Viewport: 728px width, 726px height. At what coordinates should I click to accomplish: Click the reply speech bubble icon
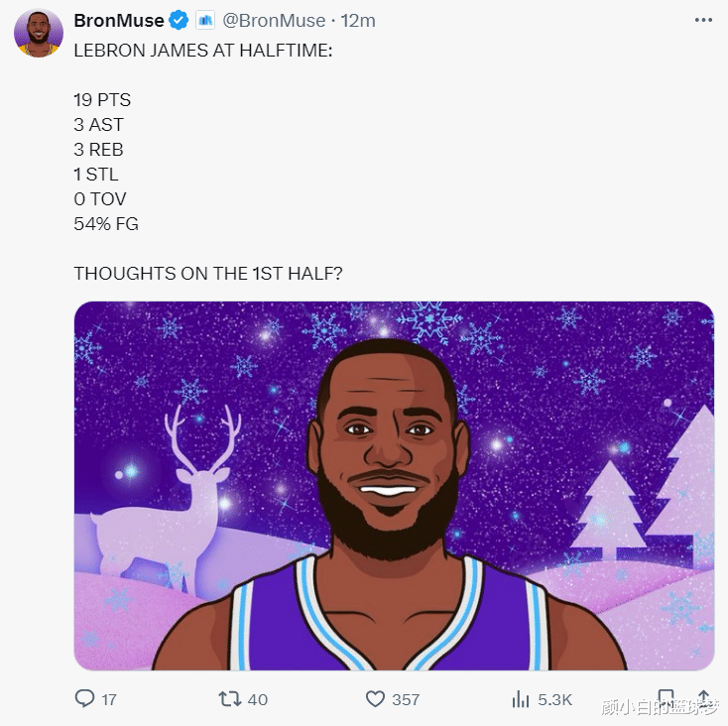84,698
